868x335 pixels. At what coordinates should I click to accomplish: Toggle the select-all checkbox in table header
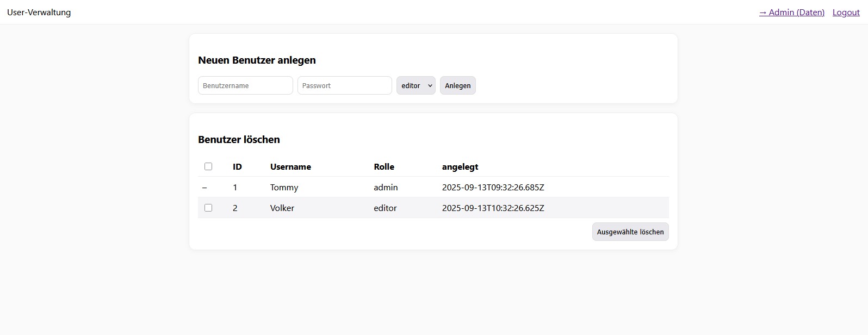(208, 166)
